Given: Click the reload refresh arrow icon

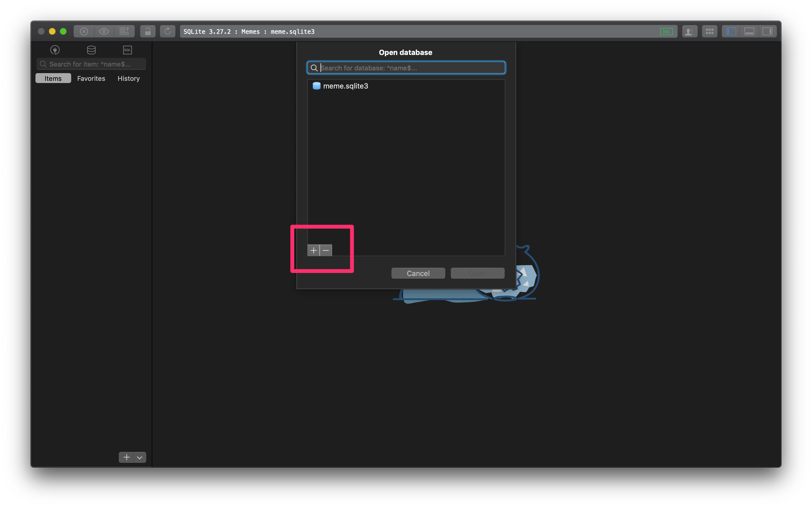Looking at the screenshot, I should (167, 32).
